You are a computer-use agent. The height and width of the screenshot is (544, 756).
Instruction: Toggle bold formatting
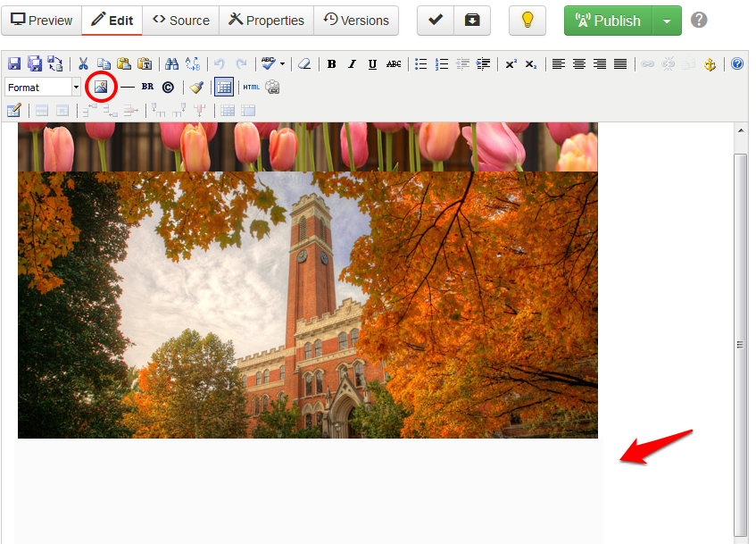[331, 64]
